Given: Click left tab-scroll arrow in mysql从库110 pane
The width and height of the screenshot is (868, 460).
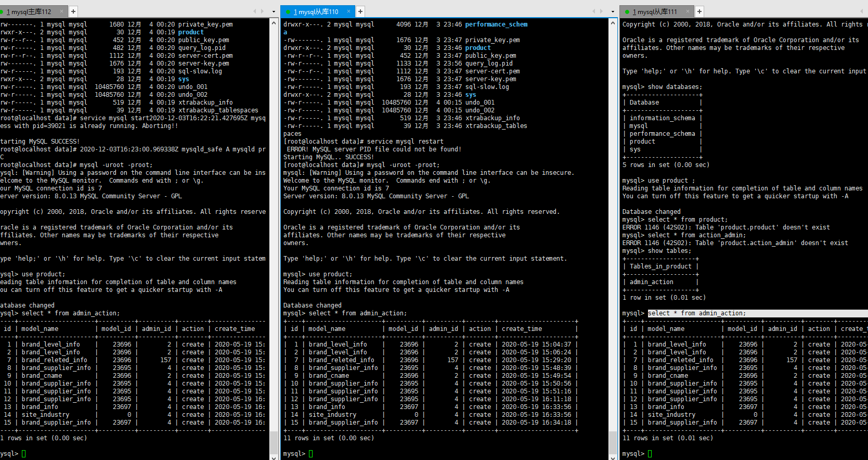Looking at the screenshot, I should (594, 11).
